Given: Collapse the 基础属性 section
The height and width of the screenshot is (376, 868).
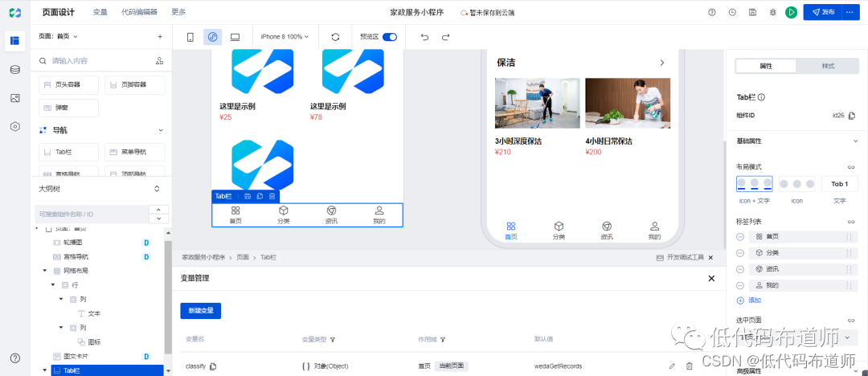Looking at the screenshot, I should (x=855, y=141).
